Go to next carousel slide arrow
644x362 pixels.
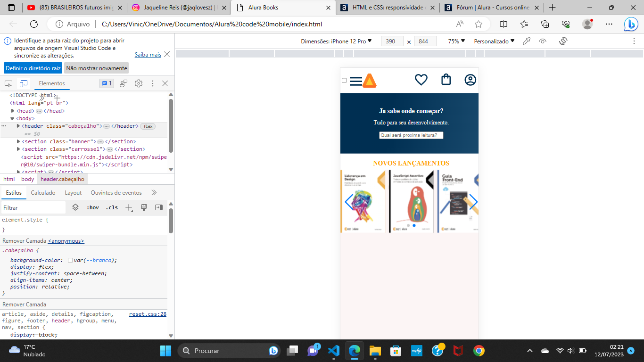pos(473,202)
